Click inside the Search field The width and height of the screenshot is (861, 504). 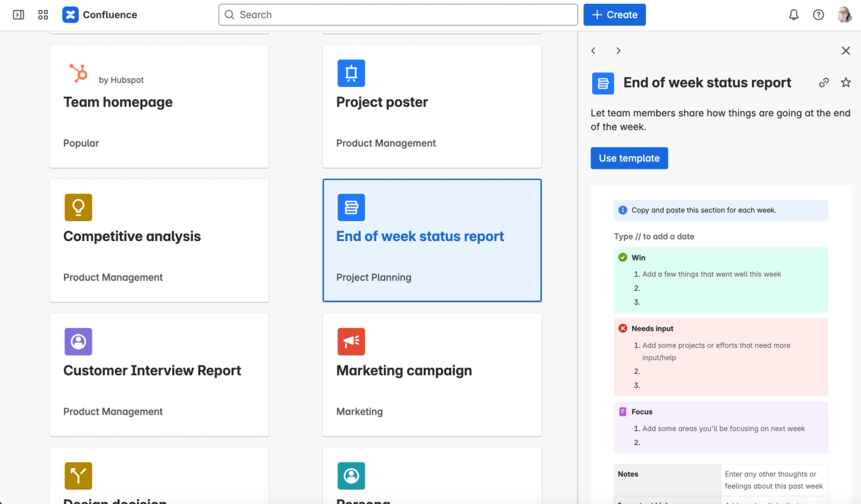(x=397, y=14)
